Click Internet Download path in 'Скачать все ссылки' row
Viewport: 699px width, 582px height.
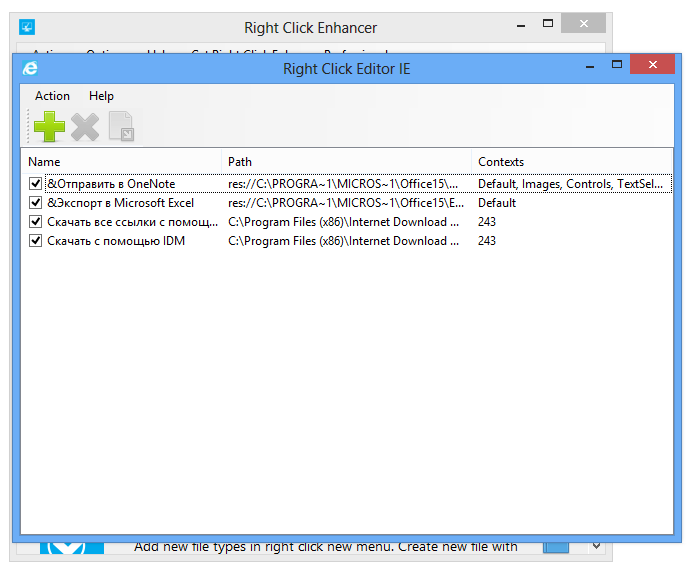[343, 222]
